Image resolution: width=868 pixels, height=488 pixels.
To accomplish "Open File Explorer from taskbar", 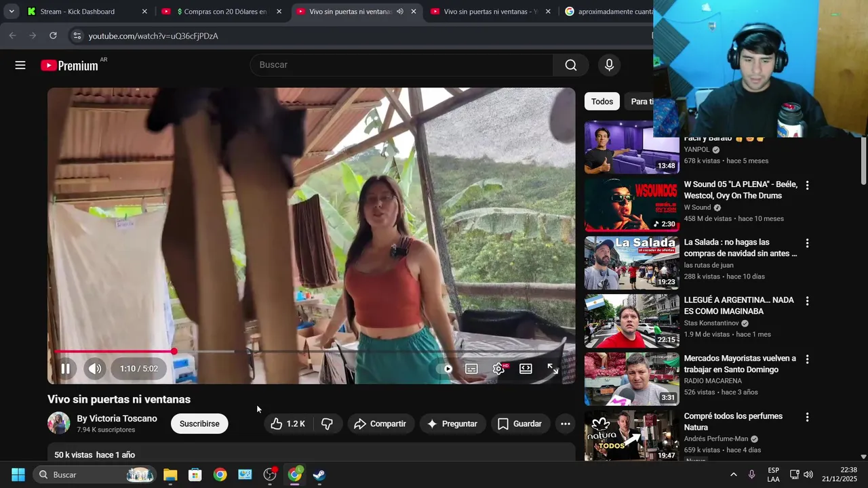I will [170, 474].
